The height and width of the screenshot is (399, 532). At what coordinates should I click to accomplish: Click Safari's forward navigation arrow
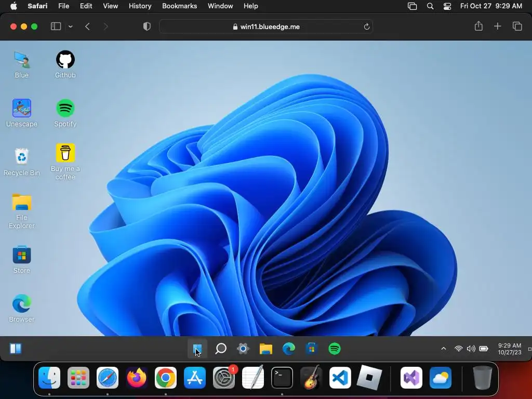point(105,26)
